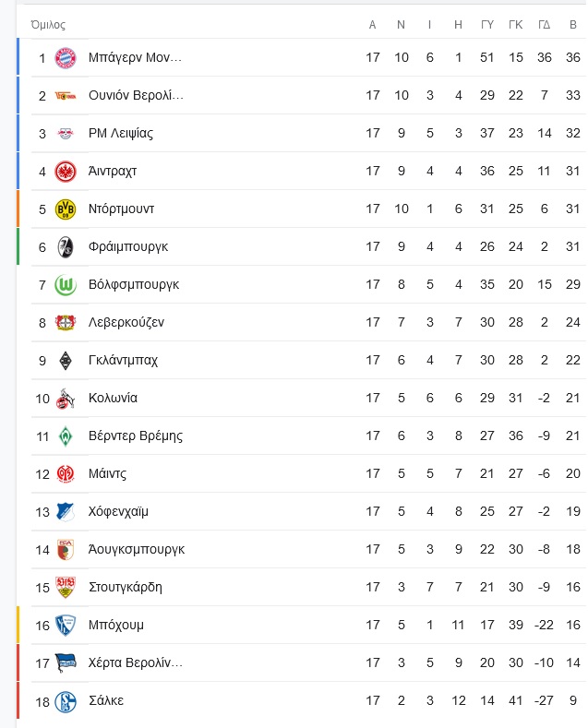Click the Union Berlin club logo
The height and width of the screenshot is (728, 588).
(66, 96)
